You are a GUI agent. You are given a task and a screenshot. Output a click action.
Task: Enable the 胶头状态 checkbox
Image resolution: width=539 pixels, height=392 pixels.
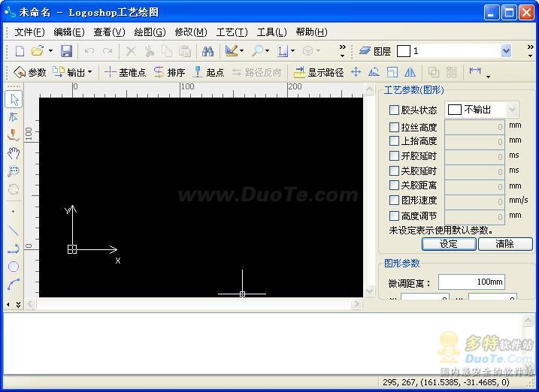tap(394, 110)
